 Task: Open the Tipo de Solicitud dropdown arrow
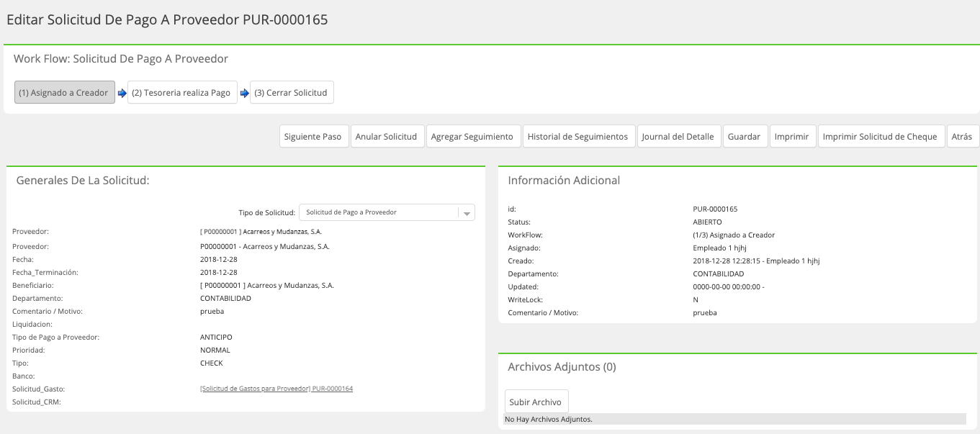click(x=467, y=213)
